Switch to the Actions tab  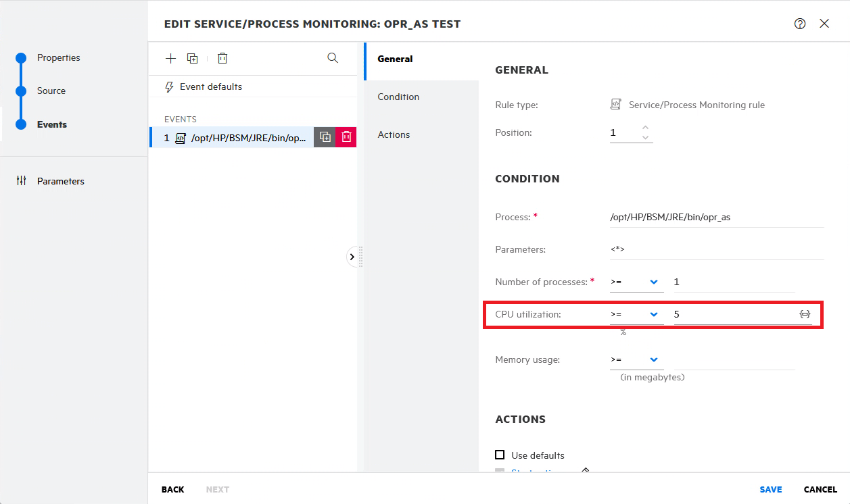pyautogui.click(x=394, y=134)
